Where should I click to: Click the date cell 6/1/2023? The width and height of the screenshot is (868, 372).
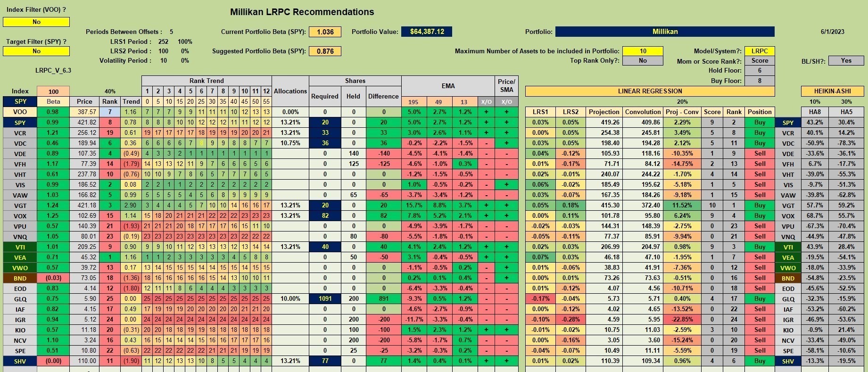pyautogui.click(x=832, y=32)
